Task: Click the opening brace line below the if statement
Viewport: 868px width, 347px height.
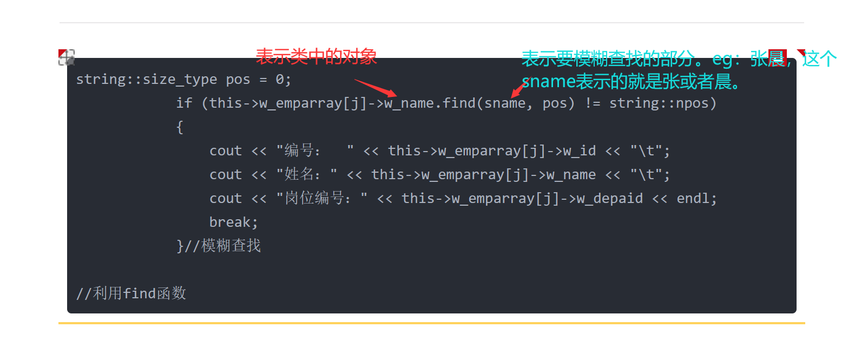Action: (x=180, y=127)
